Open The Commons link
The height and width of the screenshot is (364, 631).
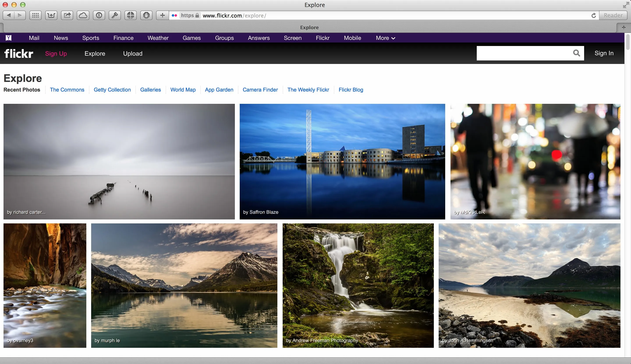67,90
